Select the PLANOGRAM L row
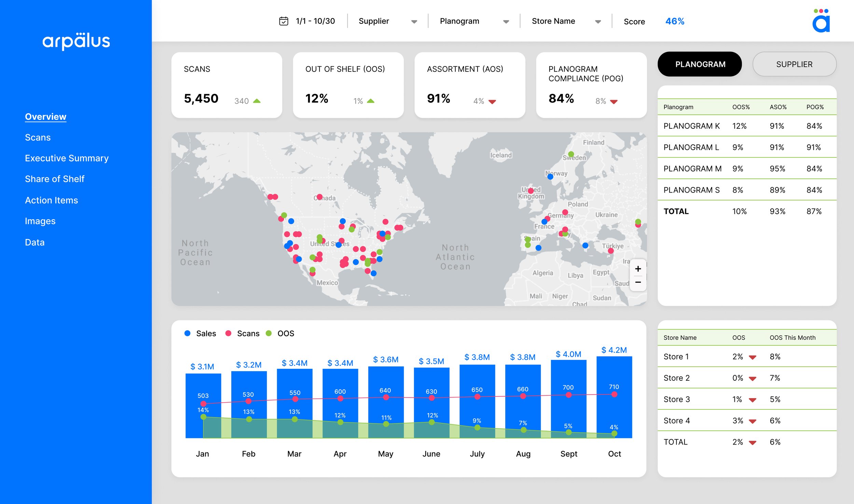 tap(747, 147)
